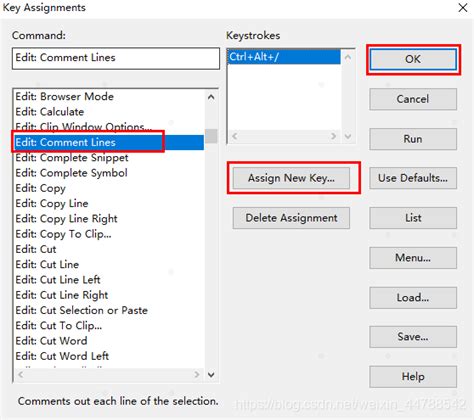Click Delete Assignment button
Viewport: 474px width, 420px height.
click(x=291, y=218)
